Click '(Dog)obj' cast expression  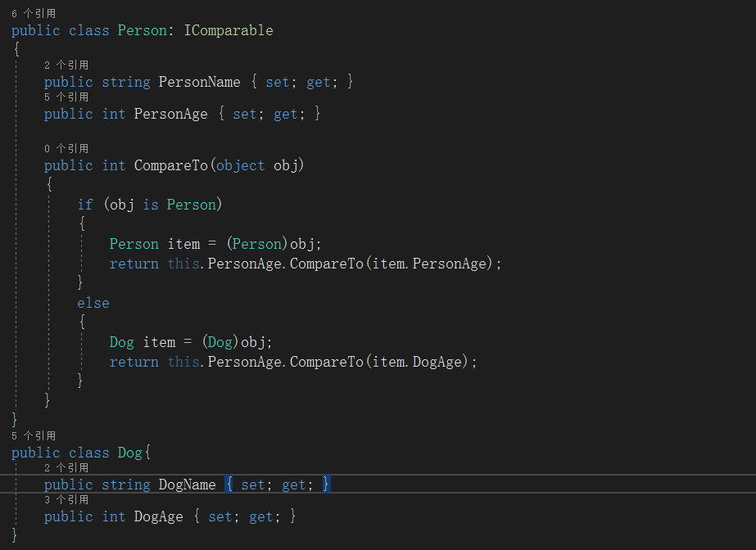[x=233, y=342]
